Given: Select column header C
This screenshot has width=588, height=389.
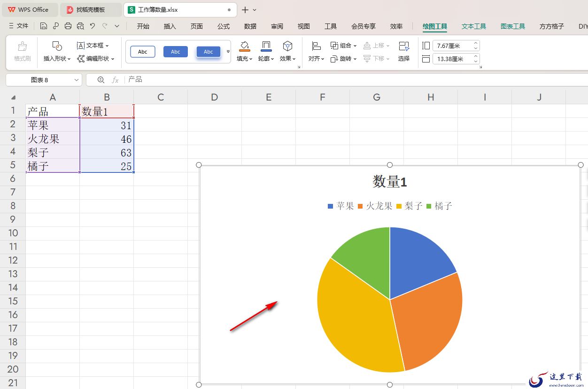Looking at the screenshot, I should tap(161, 97).
